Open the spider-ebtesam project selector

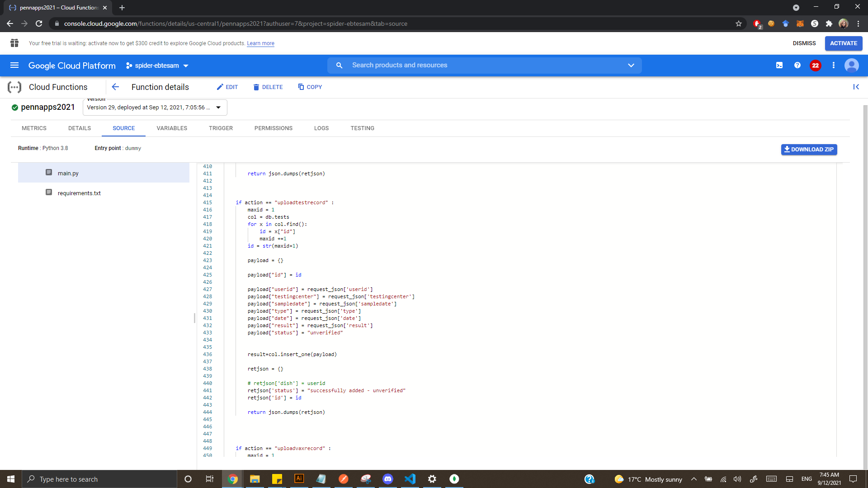coord(157,66)
